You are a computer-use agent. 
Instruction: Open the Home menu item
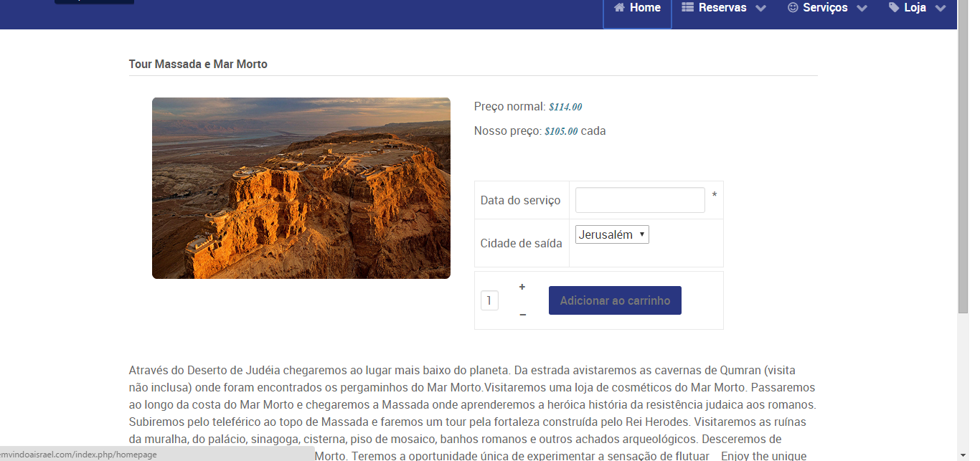tap(637, 9)
